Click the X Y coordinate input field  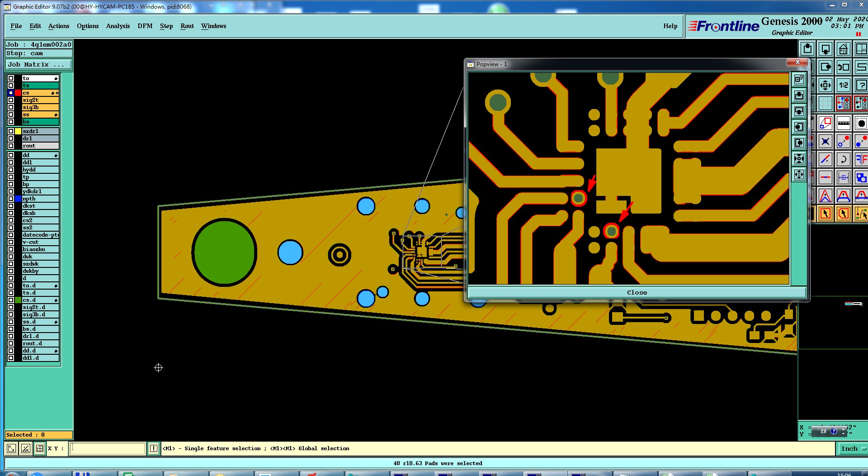pos(107,448)
